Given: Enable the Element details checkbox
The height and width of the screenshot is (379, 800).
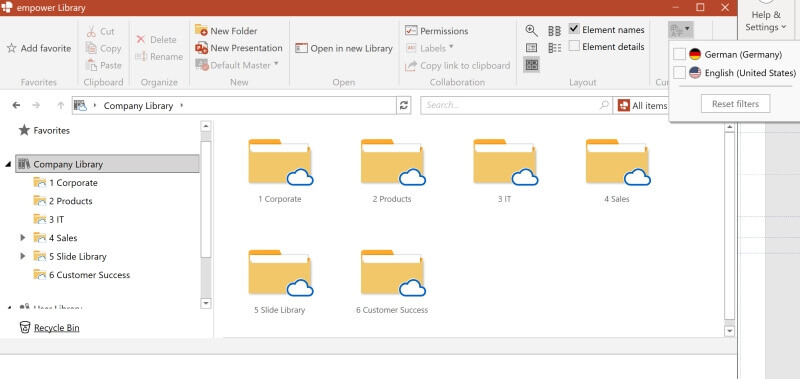Looking at the screenshot, I should pos(574,46).
